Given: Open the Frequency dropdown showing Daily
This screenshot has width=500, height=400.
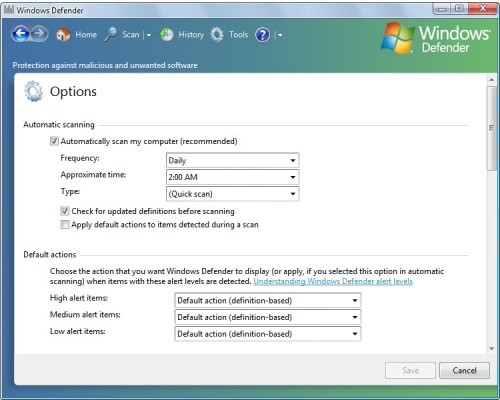Looking at the screenshot, I should point(232,160).
